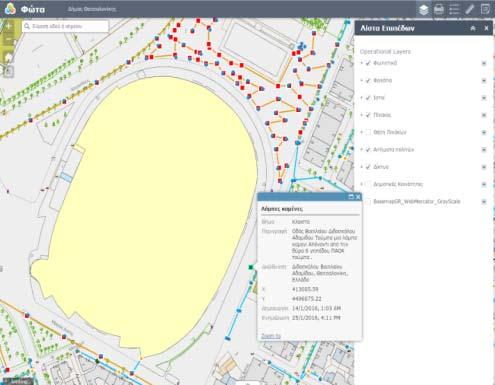Click the search magnifier icon

click(27, 26)
